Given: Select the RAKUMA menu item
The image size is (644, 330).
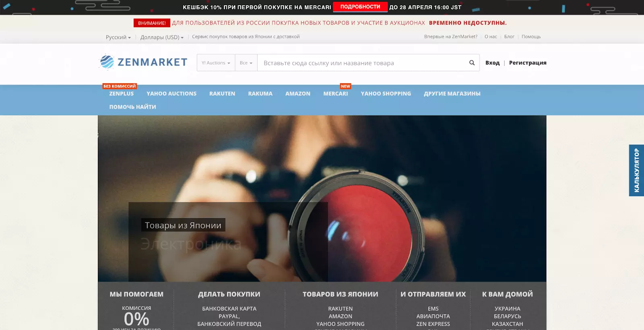Looking at the screenshot, I should (x=260, y=93).
